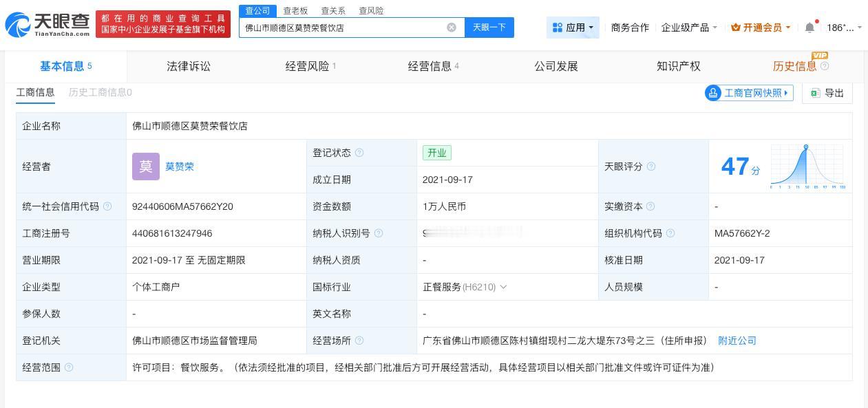Click the 工商官网快照 snapshot icon
The image size is (868, 408).
713,93
